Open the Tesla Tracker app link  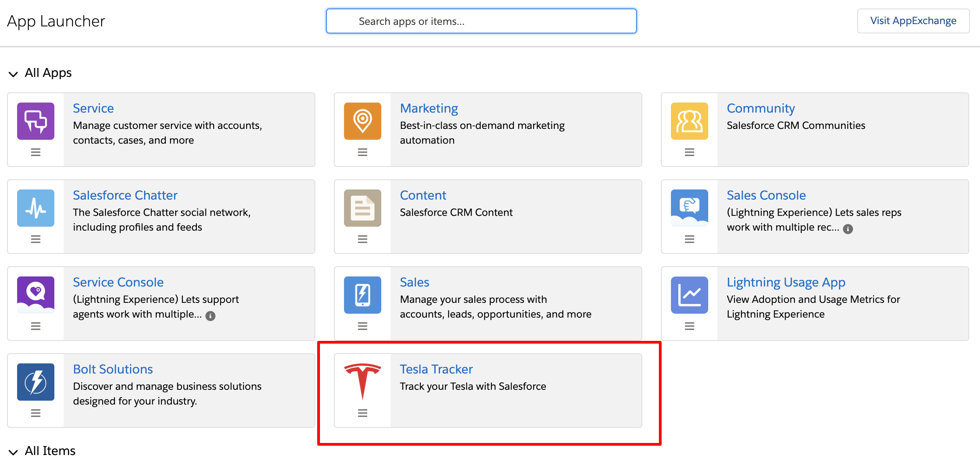coord(436,369)
